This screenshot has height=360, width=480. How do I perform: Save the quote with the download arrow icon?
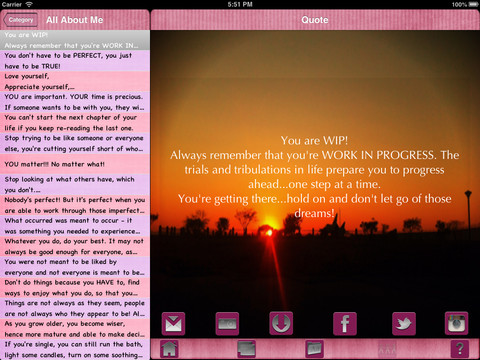[281, 323]
